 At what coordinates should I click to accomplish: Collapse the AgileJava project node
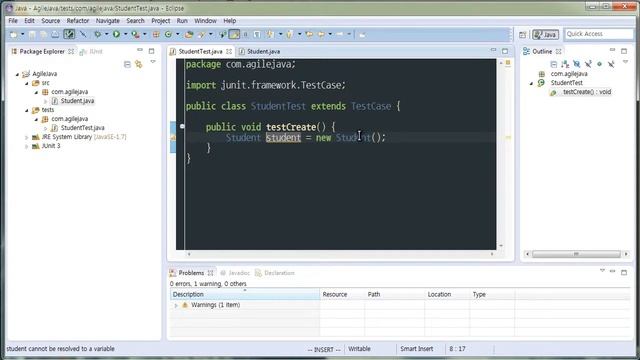click(17, 74)
